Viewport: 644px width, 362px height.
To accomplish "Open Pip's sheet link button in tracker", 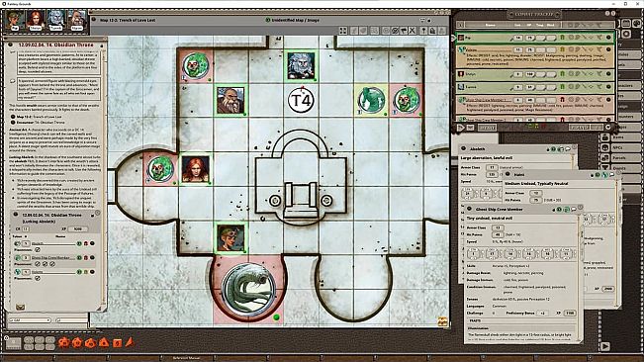I will point(608,38).
